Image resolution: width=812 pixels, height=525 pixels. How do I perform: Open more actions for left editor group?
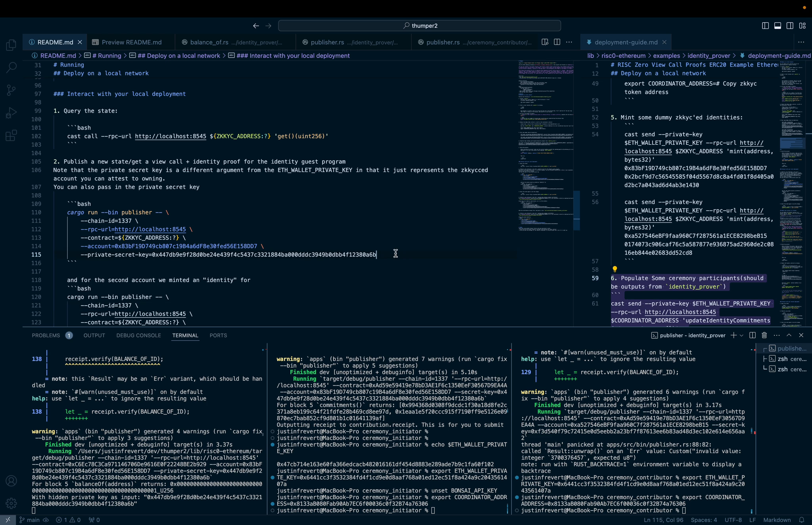pos(569,42)
